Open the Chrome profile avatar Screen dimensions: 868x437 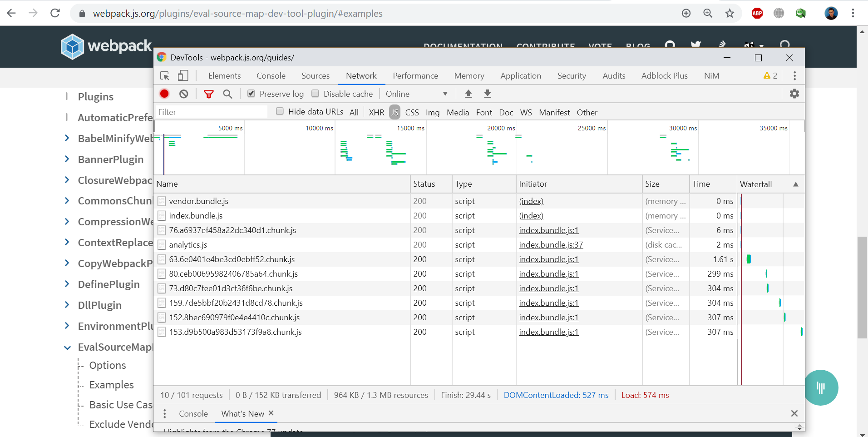(831, 13)
